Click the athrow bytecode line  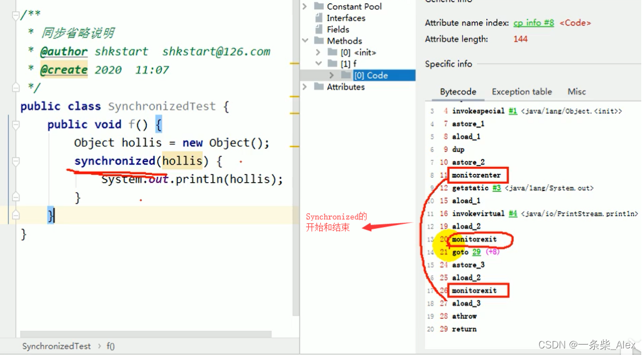coord(464,316)
